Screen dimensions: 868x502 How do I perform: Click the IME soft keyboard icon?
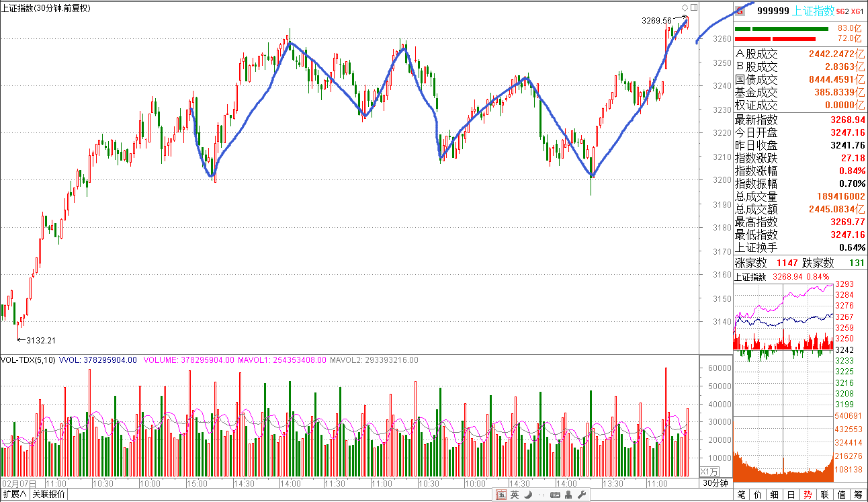coord(555,495)
